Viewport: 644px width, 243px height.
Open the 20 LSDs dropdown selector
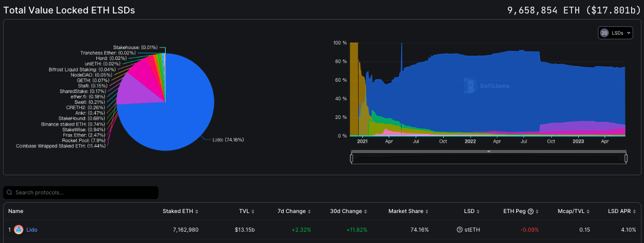pos(616,33)
